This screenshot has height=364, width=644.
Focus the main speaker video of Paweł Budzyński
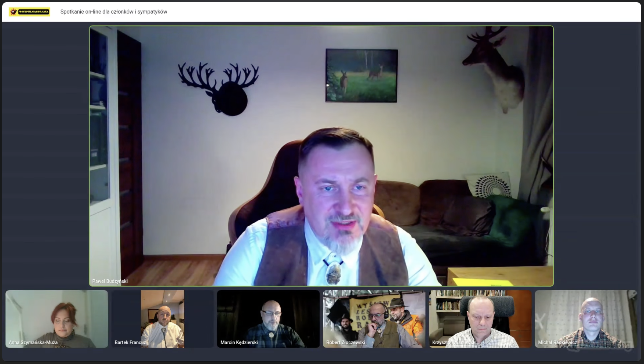321,156
